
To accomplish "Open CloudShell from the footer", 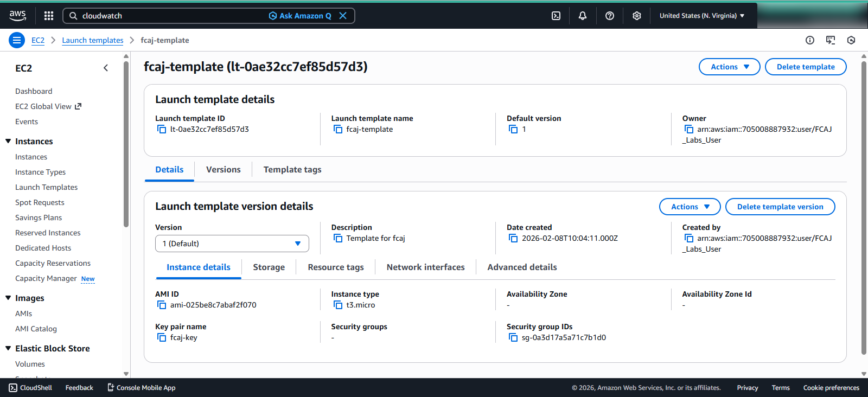I will [x=30, y=388].
